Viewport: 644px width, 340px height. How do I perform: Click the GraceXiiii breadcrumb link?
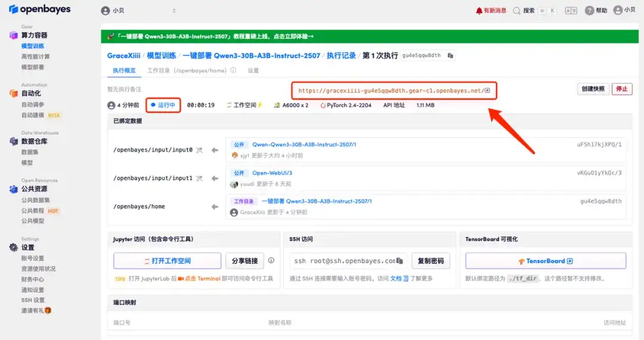(123, 55)
